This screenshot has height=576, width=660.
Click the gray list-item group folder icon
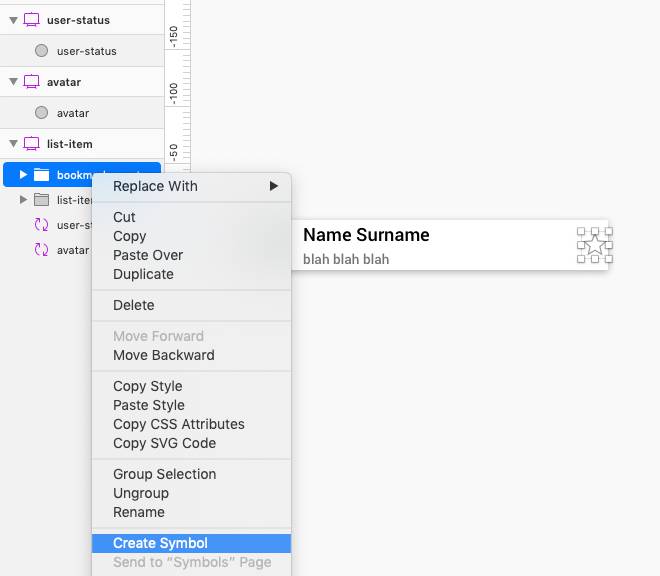(x=41, y=200)
